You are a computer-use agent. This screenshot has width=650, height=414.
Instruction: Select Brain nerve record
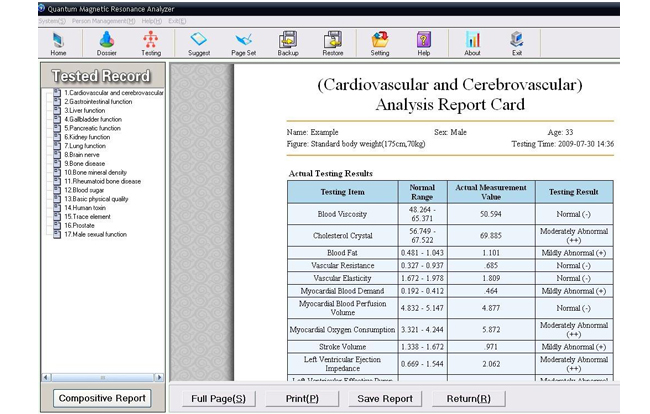pyautogui.click(x=82, y=155)
